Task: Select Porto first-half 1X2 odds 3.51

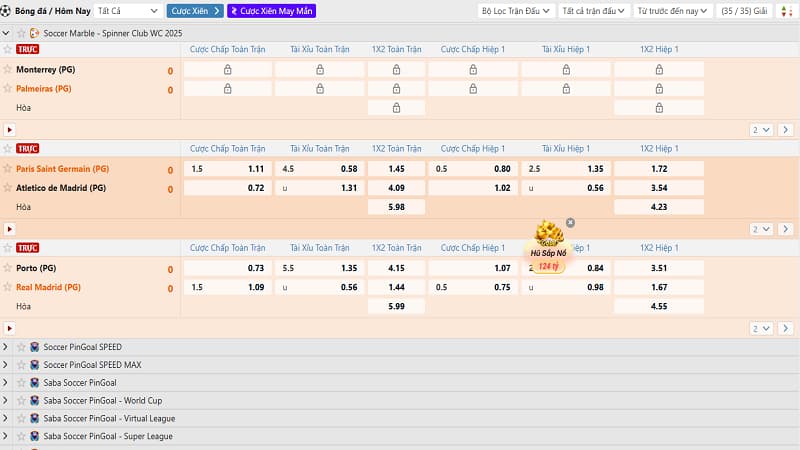Action: point(659,268)
